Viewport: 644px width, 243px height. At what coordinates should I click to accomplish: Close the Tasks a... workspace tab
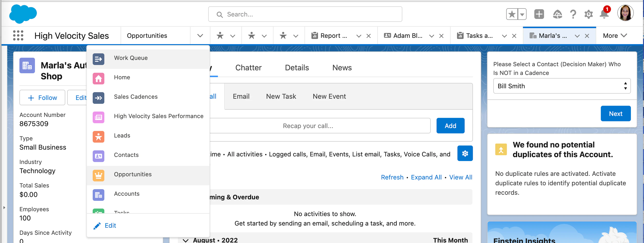[514, 36]
